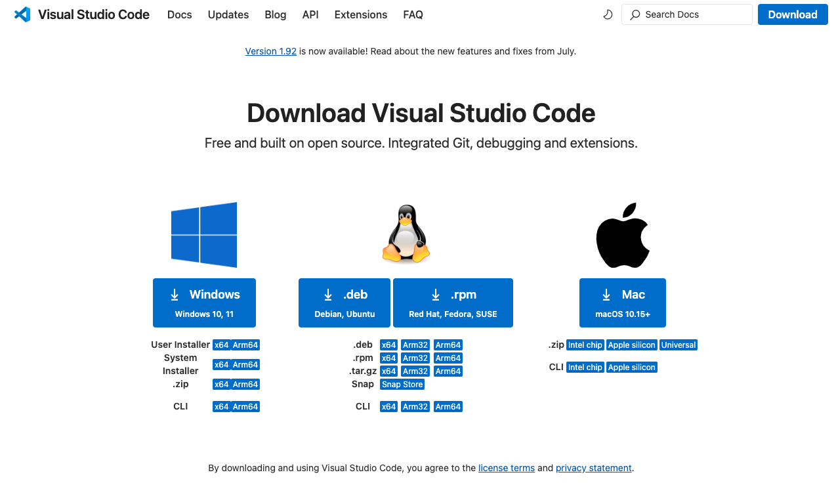The height and width of the screenshot is (504, 836).
Task: Select Arm64 for Linux .tar.gz
Action: point(448,371)
